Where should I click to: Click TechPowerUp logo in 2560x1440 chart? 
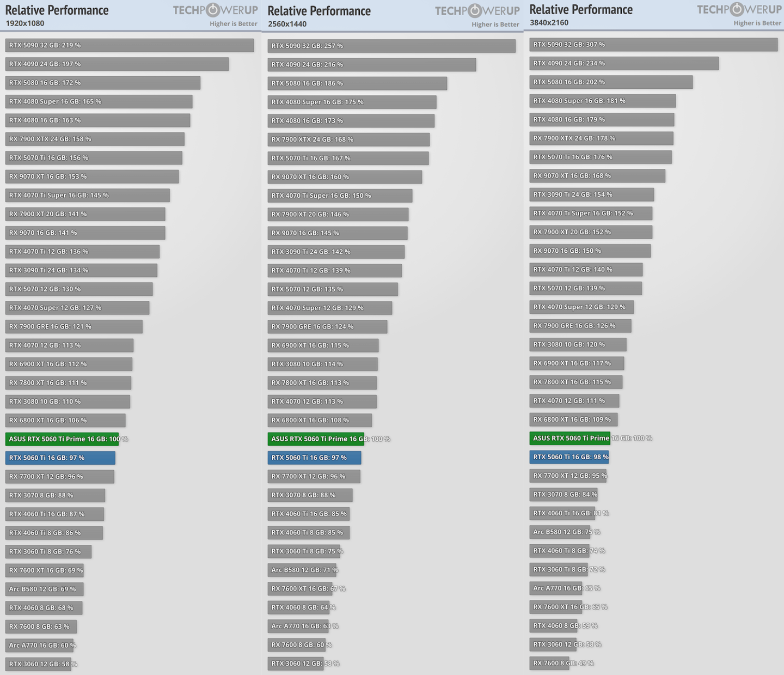[x=477, y=10]
